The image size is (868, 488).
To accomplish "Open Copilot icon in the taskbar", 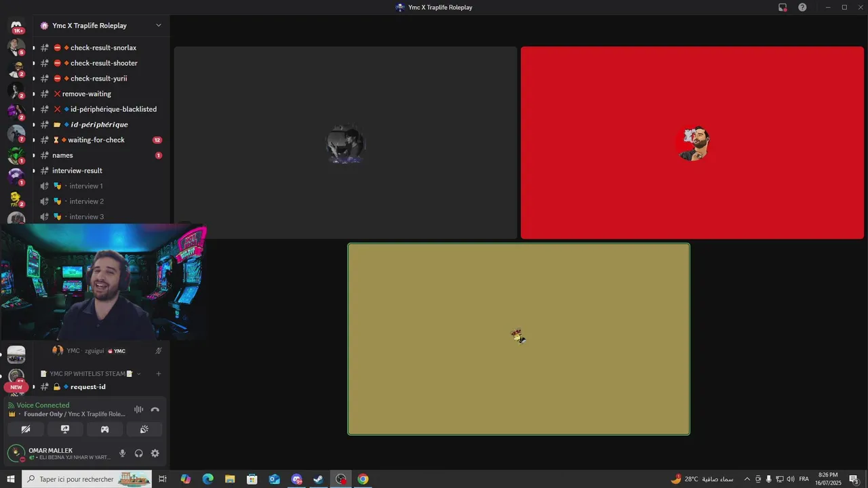I will click(185, 479).
